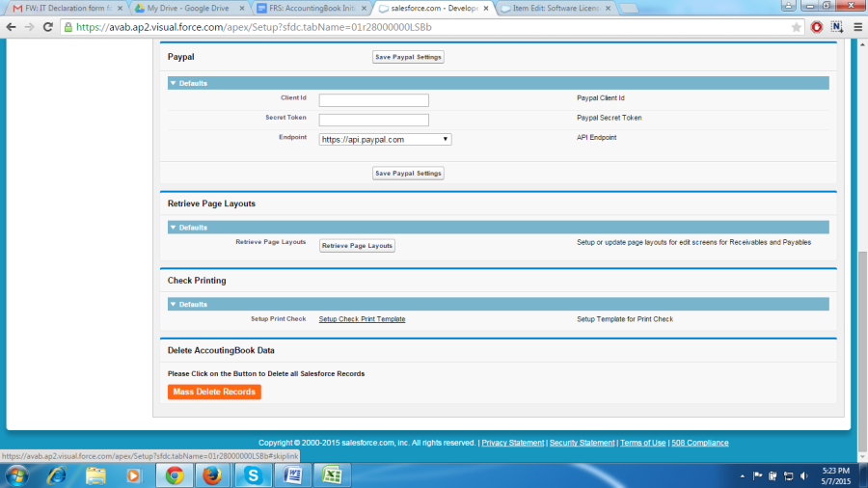The width and height of the screenshot is (868, 488).
Task: Click the bookmark star in address bar
Action: [796, 27]
